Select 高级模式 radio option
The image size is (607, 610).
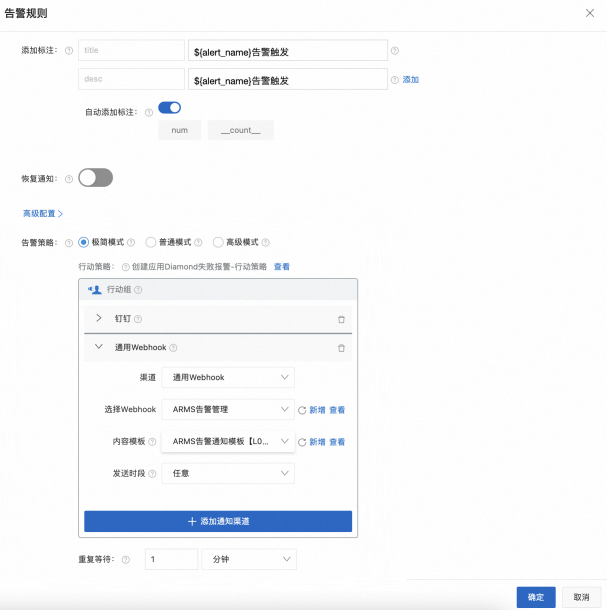218,242
